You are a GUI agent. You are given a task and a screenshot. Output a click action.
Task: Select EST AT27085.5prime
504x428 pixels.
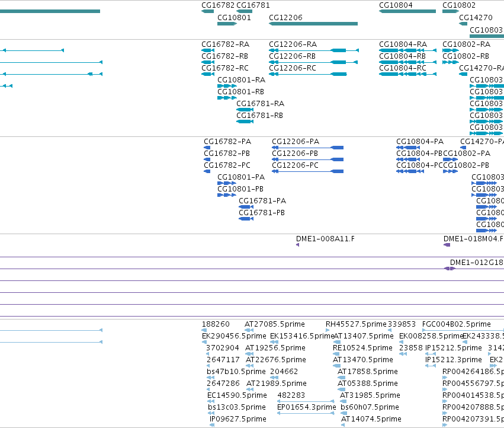pos(275,324)
